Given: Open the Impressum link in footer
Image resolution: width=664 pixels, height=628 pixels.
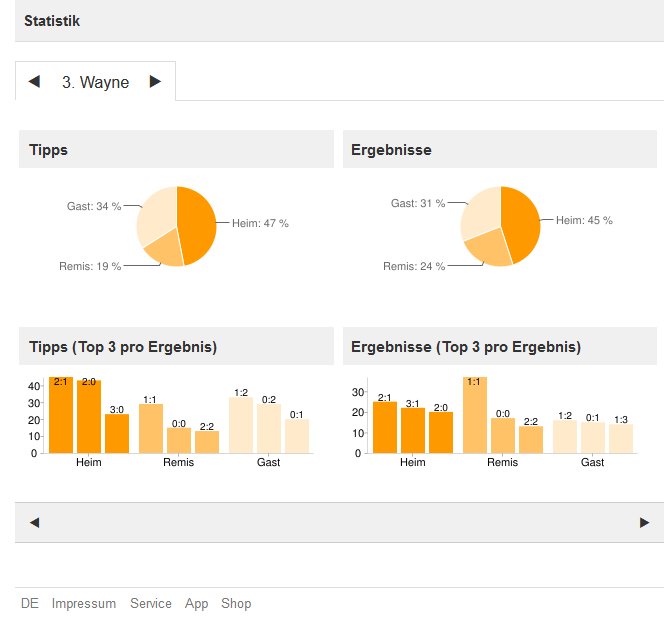Looking at the screenshot, I should [x=84, y=604].
